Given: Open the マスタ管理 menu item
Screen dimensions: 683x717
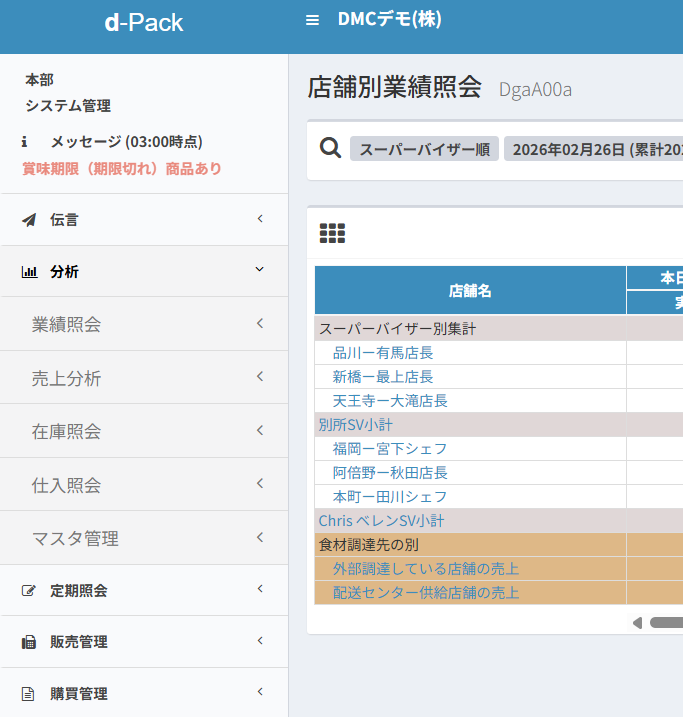Looking at the screenshot, I should 75,539.
